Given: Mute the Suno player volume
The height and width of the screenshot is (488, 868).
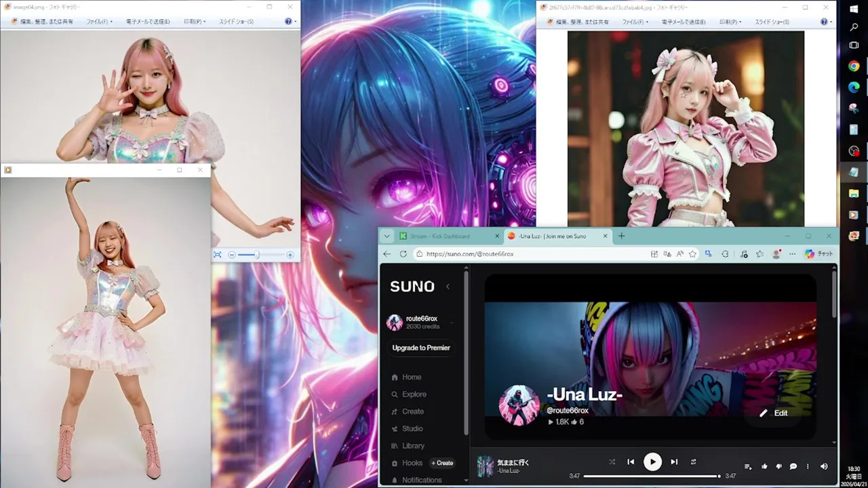Looking at the screenshot, I should click(x=824, y=466).
